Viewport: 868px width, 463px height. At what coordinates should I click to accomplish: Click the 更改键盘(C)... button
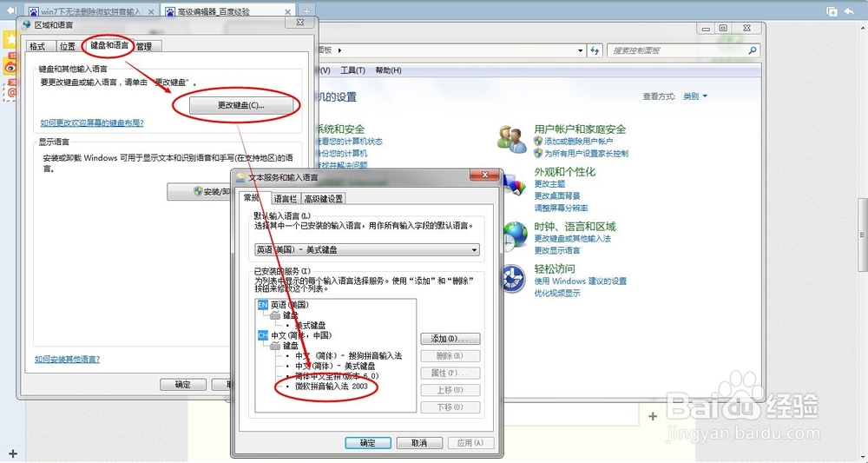240,105
